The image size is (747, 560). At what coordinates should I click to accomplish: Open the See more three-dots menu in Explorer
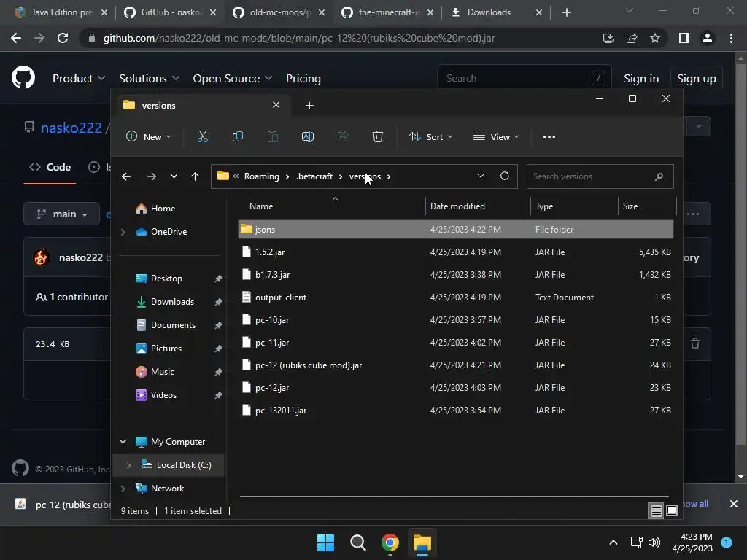(549, 136)
